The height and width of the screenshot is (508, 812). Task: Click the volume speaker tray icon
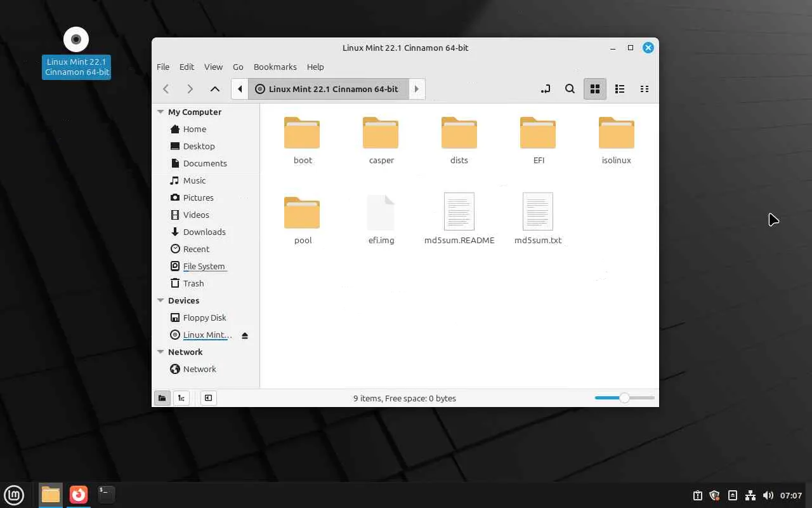pos(768,495)
